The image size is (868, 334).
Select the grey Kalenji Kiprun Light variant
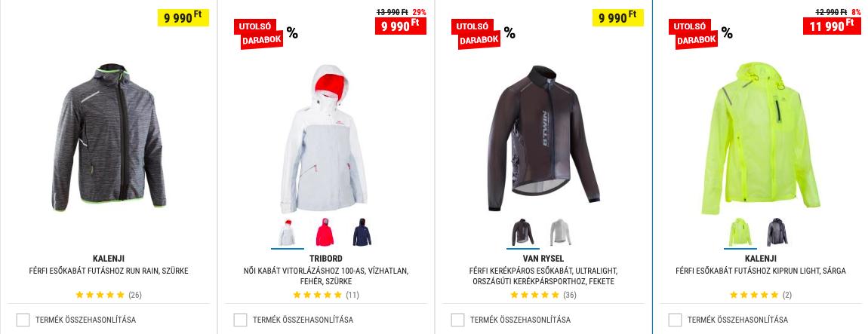pyautogui.click(x=777, y=232)
